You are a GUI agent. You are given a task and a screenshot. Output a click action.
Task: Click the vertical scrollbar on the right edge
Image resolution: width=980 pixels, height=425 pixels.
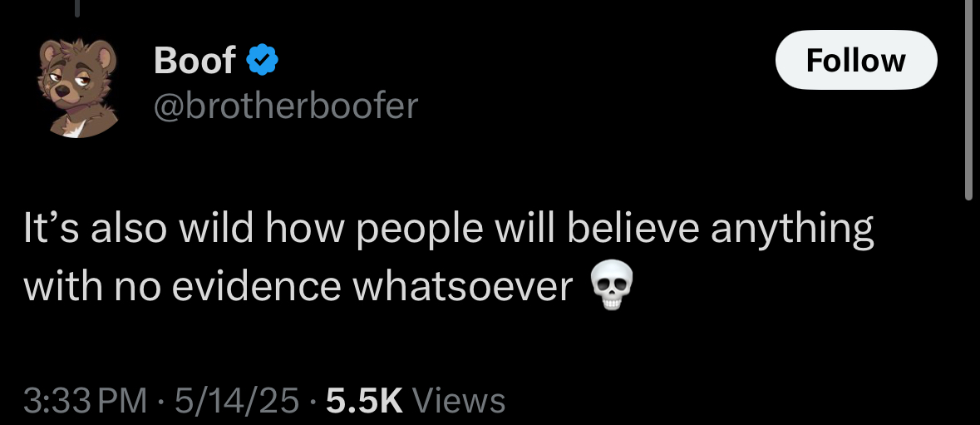point(968,100)
